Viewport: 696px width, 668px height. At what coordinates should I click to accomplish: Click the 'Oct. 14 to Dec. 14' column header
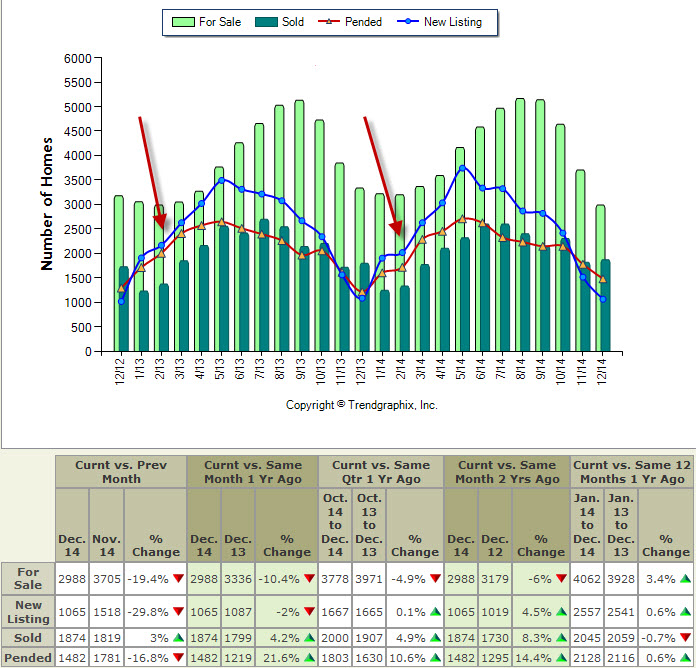[x=335, y=525]
